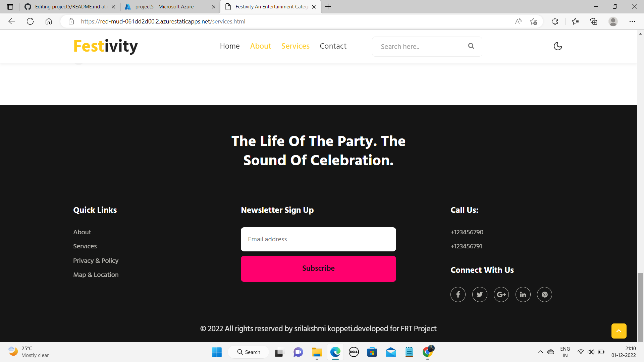Open the Facebook social icon

(x=458, y=295)
